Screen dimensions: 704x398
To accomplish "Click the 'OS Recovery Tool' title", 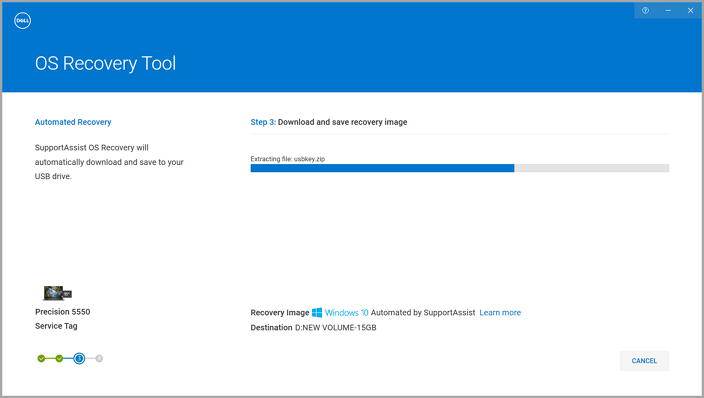I will [106, 63].
